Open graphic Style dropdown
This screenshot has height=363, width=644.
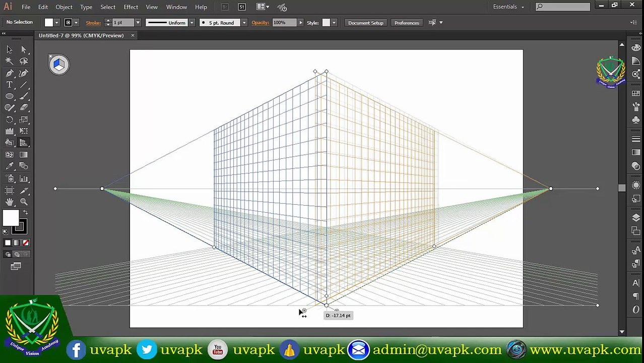click(334, 23)
